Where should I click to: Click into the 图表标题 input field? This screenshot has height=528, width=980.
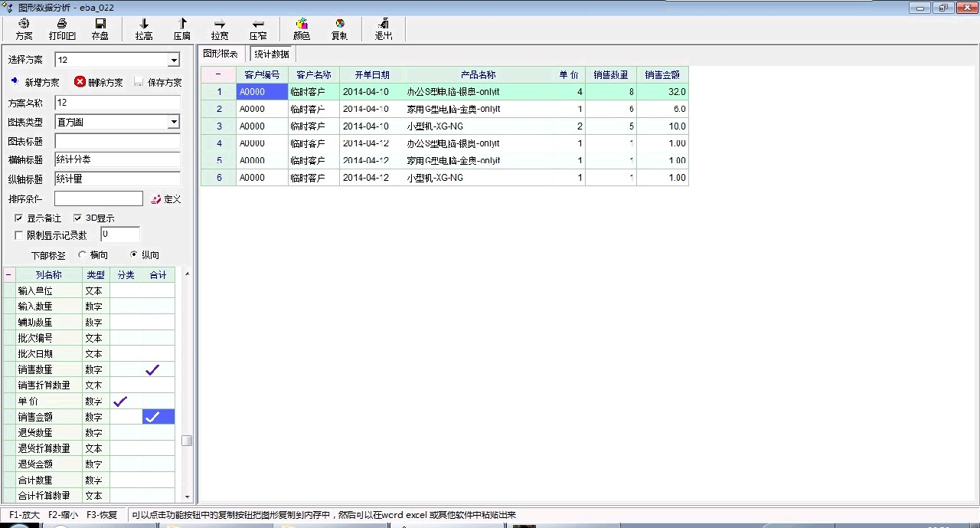[x=117, y=141]
